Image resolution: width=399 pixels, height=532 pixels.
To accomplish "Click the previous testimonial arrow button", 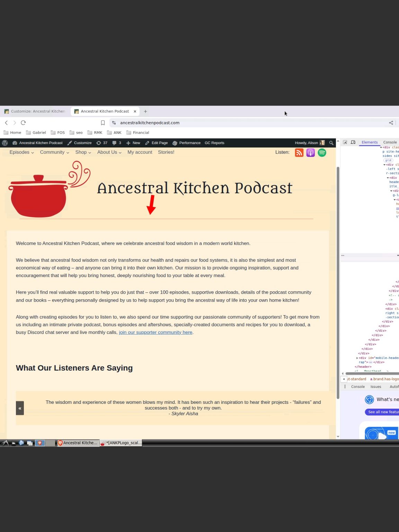I will (20, 408).
